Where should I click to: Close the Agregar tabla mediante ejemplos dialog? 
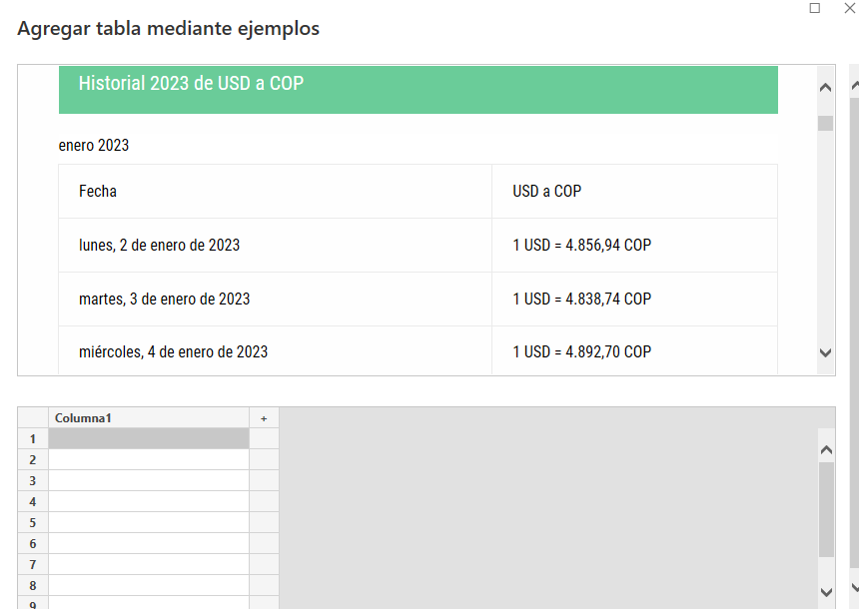(x=849, y=8)
